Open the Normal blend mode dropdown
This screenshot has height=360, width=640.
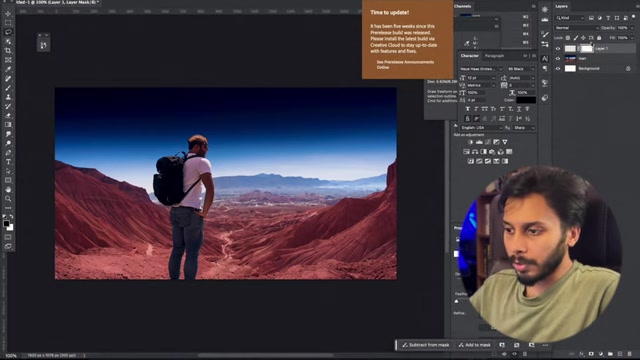(x=577, y=28)
